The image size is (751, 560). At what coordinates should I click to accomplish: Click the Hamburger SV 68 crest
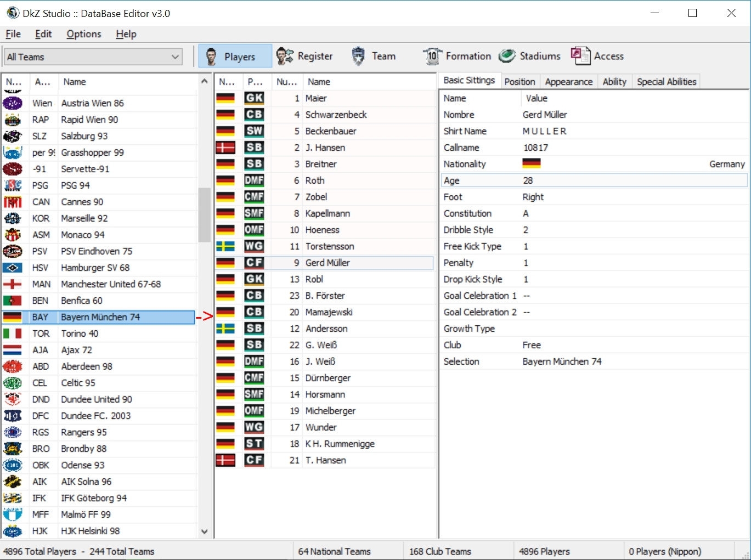pos(13,268)
